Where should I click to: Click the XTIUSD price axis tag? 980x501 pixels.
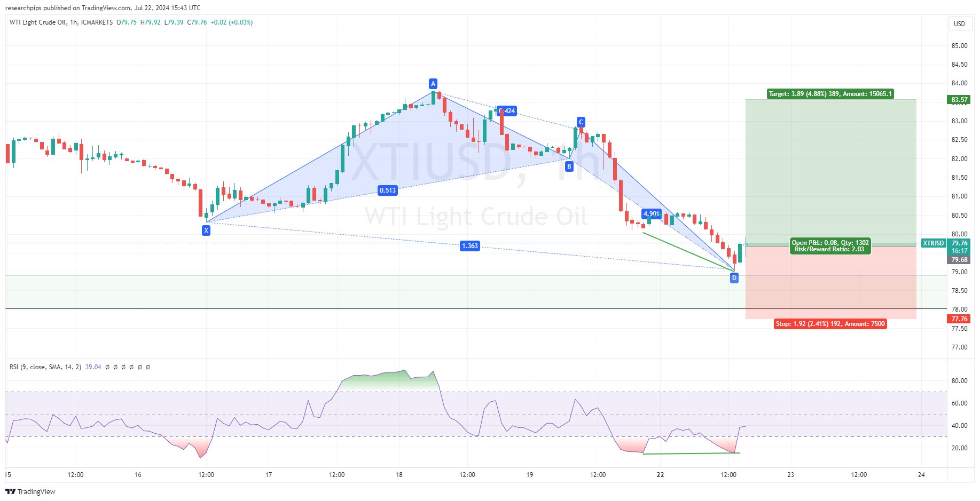click(934, 243)
